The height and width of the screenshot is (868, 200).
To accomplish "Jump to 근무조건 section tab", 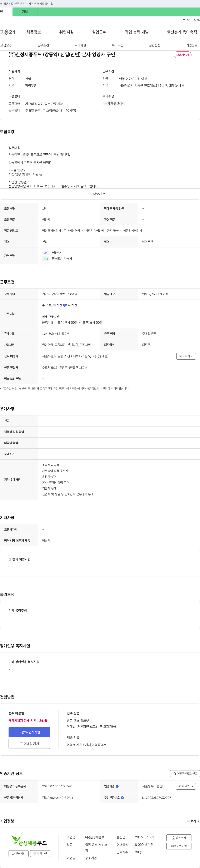I will click(43, 45).
